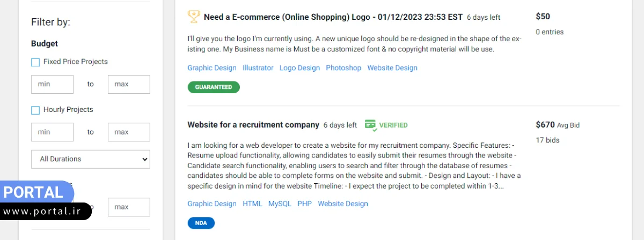The image size is (644, 240).
Task: Enable the Fixed Price Projects checkbox
Action: tap(35, 62)
